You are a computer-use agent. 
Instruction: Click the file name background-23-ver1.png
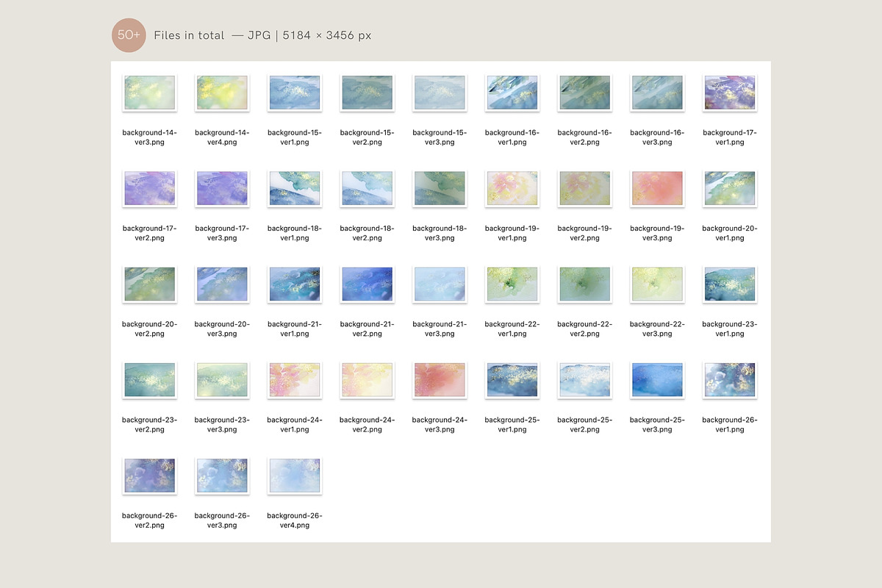click(730, 329)
